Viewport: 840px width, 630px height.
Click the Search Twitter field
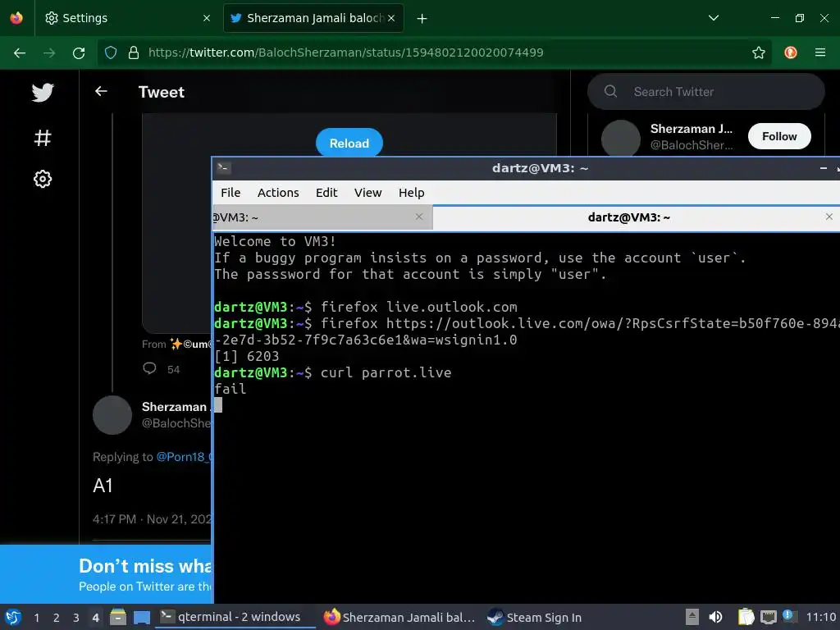[706, 92]
